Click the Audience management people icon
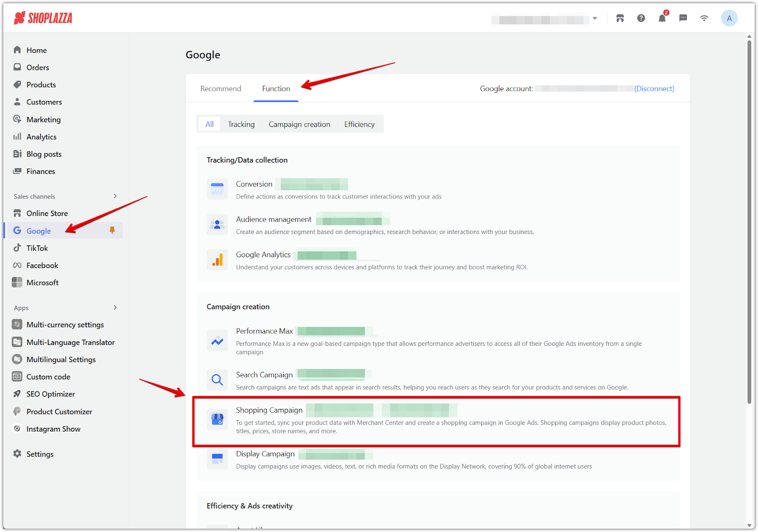 (217, 225)
